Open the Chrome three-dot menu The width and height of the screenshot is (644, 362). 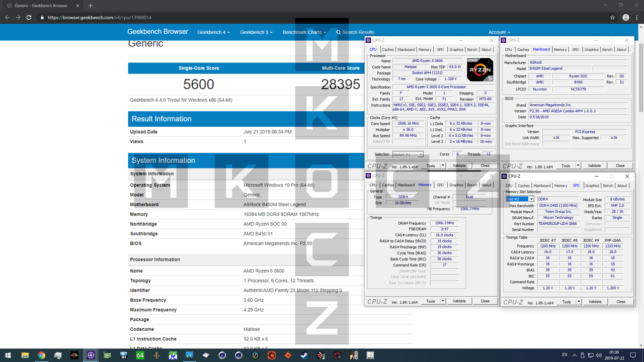[x=637, y=17]
